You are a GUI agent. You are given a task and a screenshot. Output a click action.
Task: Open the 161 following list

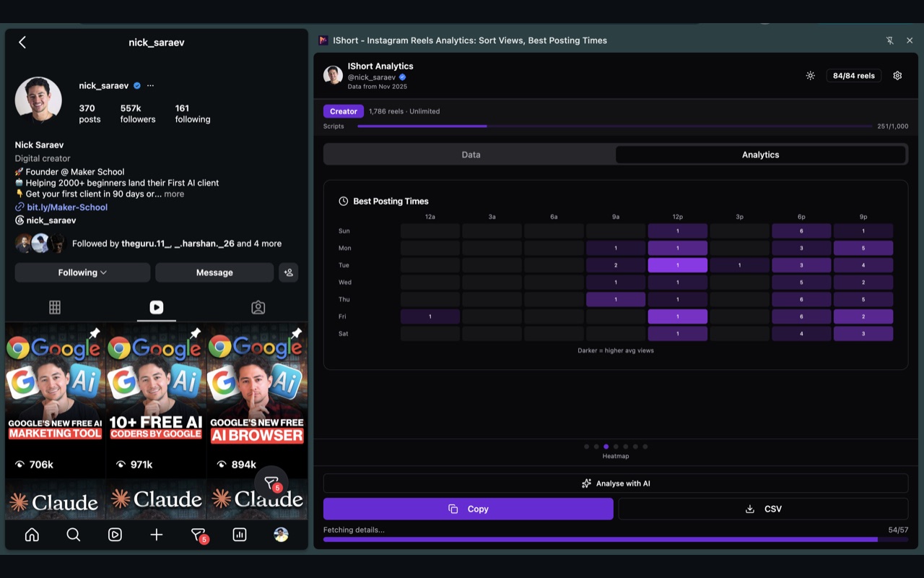(193, 113)
